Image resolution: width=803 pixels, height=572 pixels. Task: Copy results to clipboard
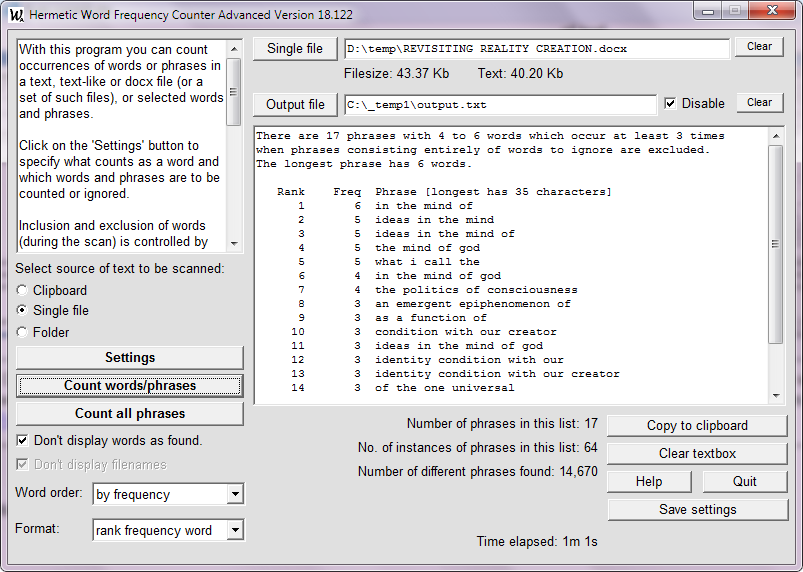pos(697,426)
